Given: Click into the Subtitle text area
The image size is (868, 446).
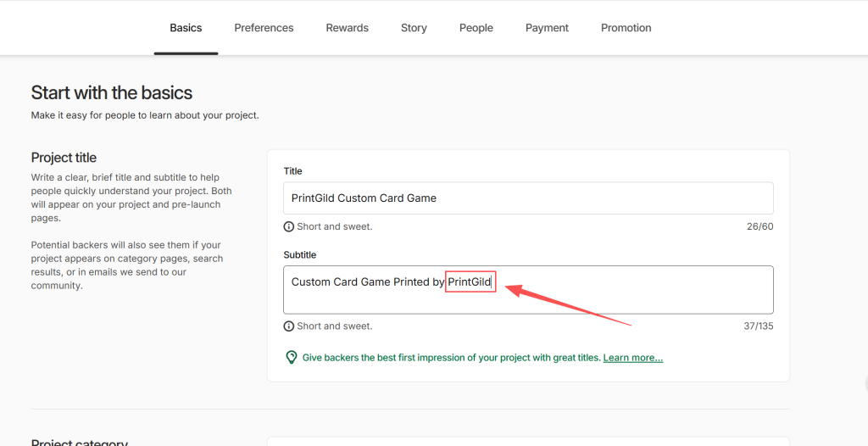Looking at the screenshot, I should (528, 290).
